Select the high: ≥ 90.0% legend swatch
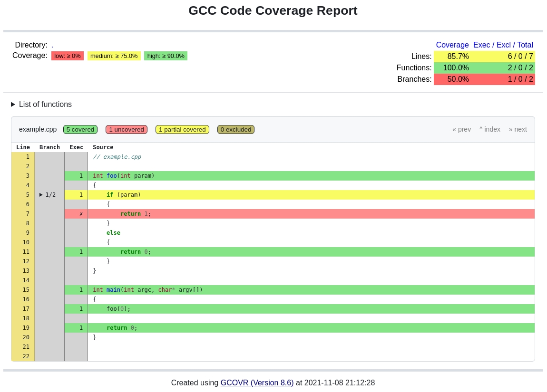 166,56
